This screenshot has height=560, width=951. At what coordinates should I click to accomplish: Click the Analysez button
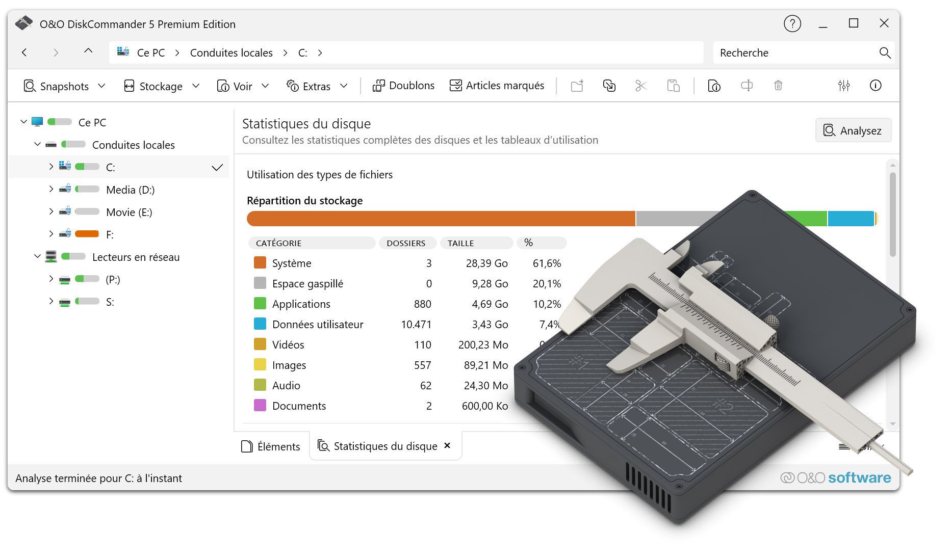coord(853,130)
